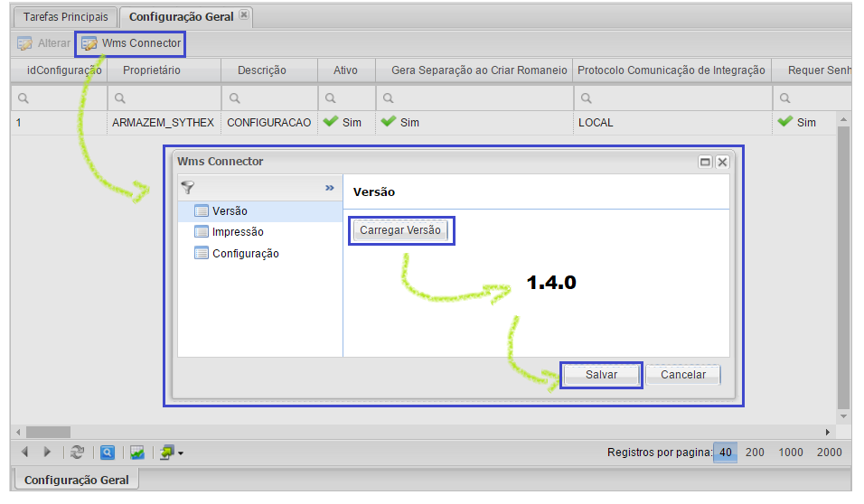Image resolution: width=864 pixels, height=504 pixels.
Task: Click the CONFIGURACAO cell
Action: [x=269, y=123]
